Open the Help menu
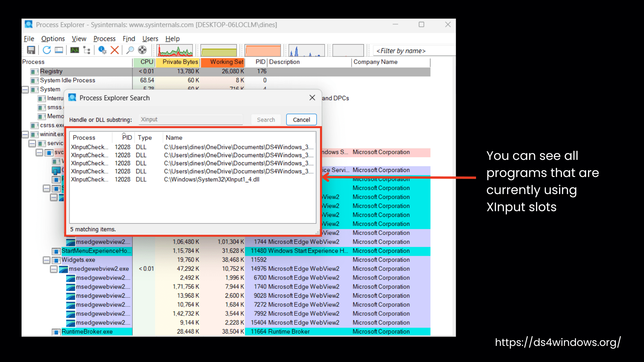644x362 pixels. [172, 39]
